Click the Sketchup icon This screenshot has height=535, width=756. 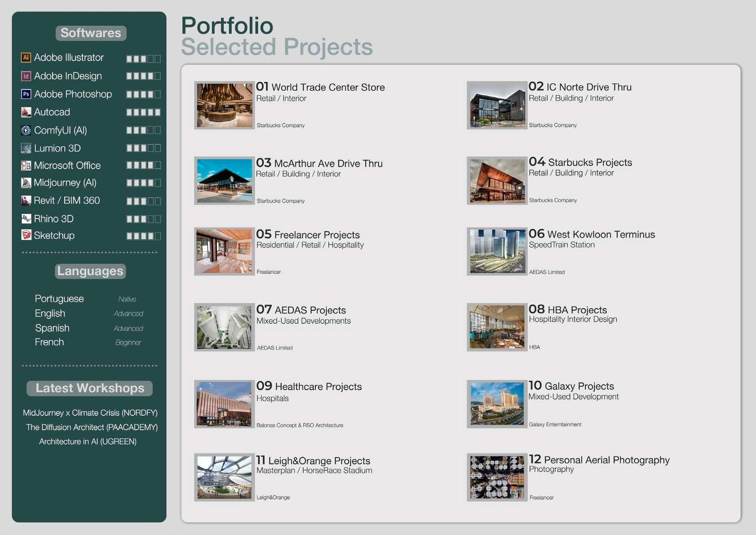(26, 235)
